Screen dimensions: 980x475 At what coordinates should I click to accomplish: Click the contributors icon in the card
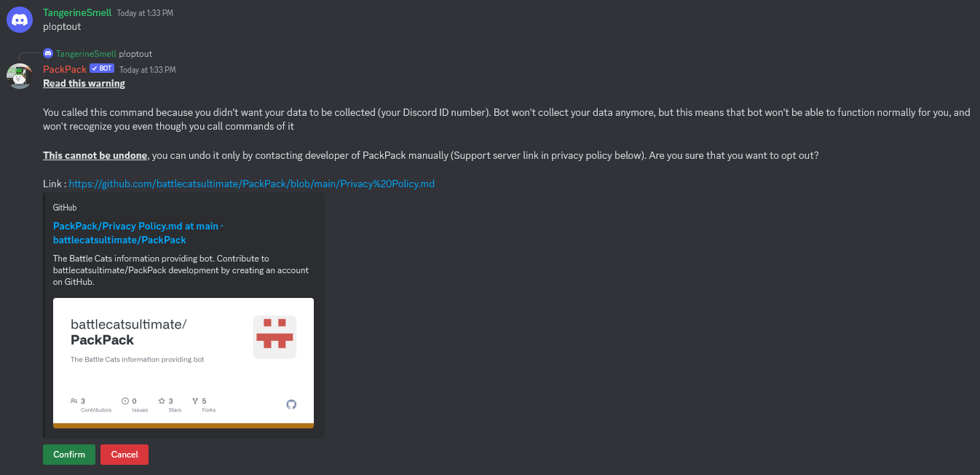pyautogui.click(x=74, y=401)
